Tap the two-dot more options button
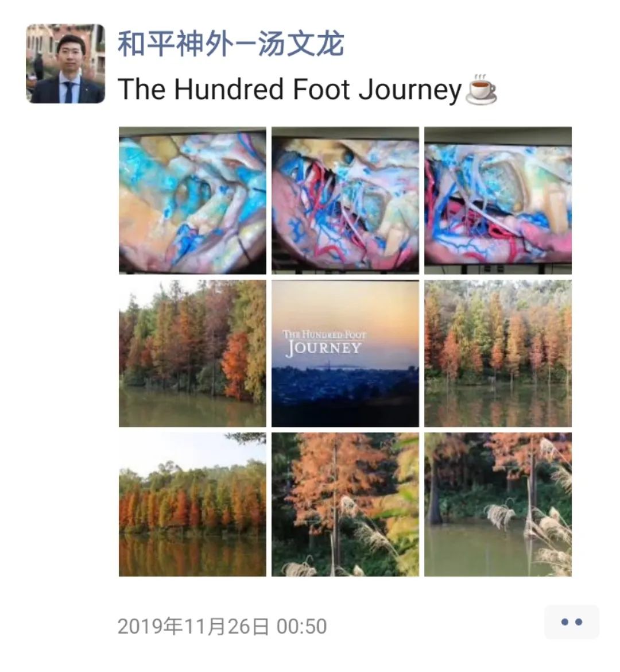Image resolution: width=620 pixels, height=672 pixels. pyautogui.click(x=572, y=622)
